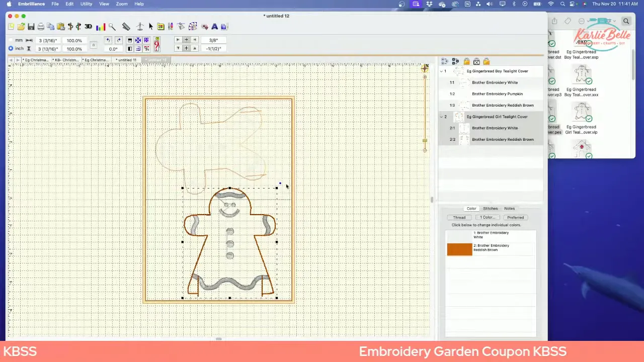Click the Finder window search icon
Image resolution: width=644 pixels, height=362 pixels.
pyautogui.click(x=626, y=21)
